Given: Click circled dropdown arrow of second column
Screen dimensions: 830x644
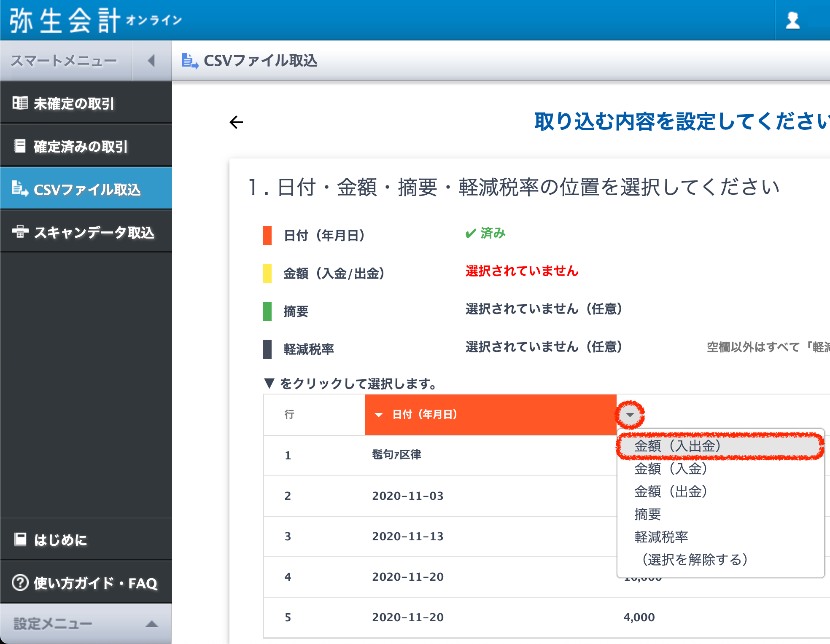Looking at the screenshot, I should 630,415.
